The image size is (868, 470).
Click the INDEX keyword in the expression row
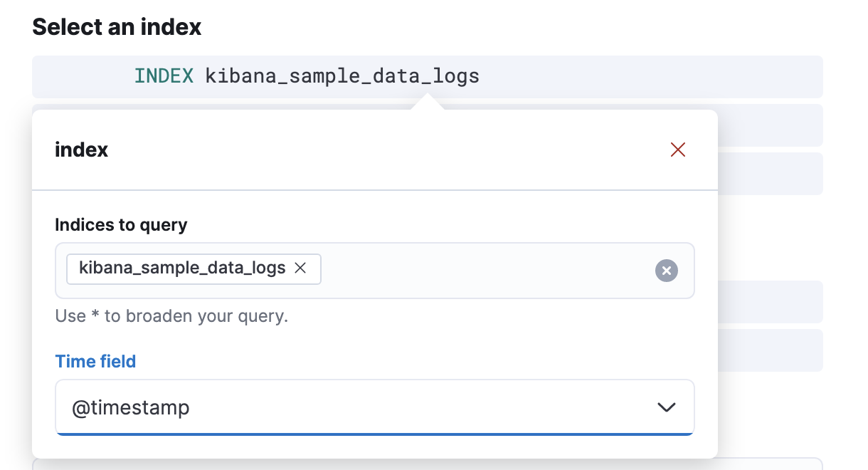click(x=164, y=76)
